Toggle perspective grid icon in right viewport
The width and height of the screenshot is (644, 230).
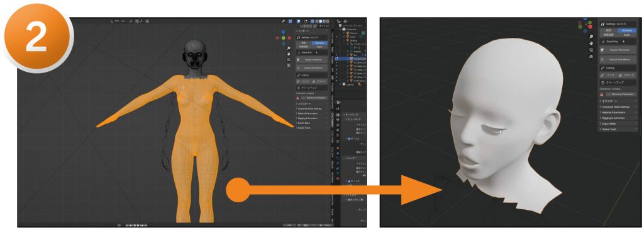click(x=591, y=56)
